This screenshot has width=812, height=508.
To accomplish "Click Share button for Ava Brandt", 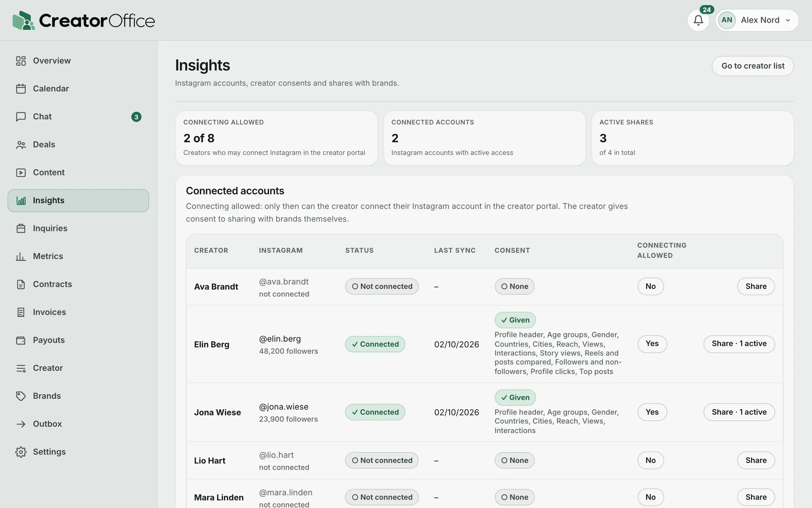I will (x=756, y=286).
